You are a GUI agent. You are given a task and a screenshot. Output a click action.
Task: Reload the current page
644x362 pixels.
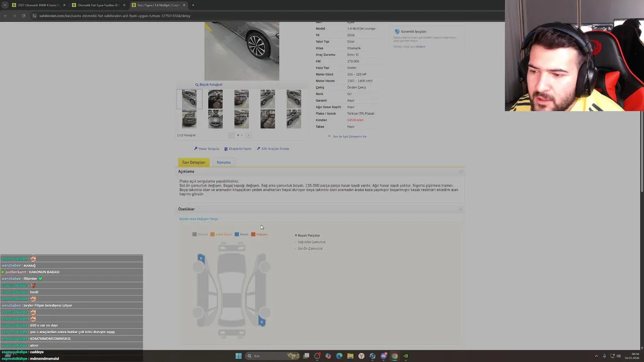tap(23, 16)
